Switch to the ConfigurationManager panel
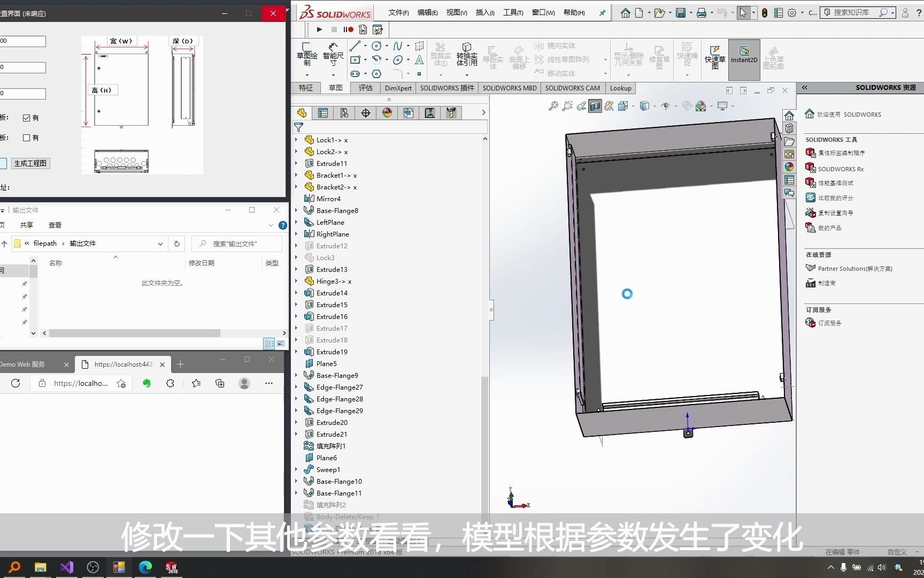924x578 pixels. (344, 113)
